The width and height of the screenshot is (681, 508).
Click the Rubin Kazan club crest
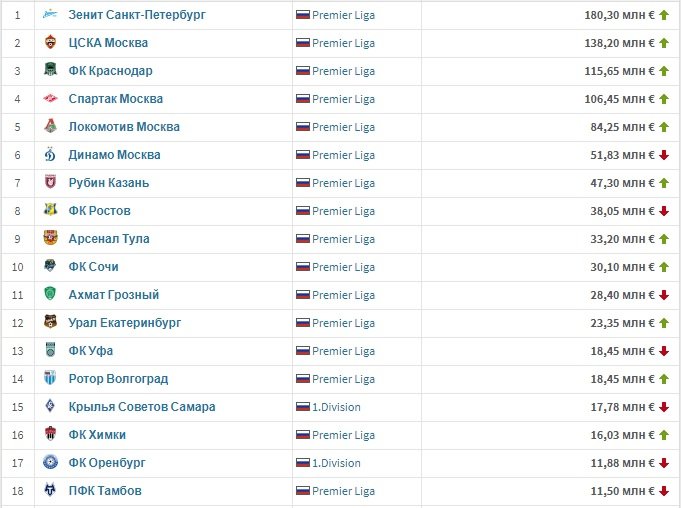point(50,183)
